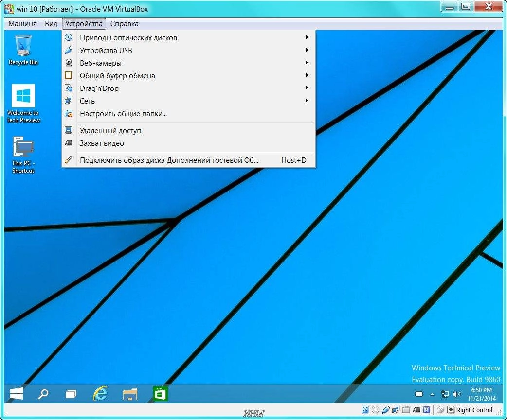This screenshot has height=420, width=507.
Task: Click the guest volume speaker tray icon
Action: 456,394
